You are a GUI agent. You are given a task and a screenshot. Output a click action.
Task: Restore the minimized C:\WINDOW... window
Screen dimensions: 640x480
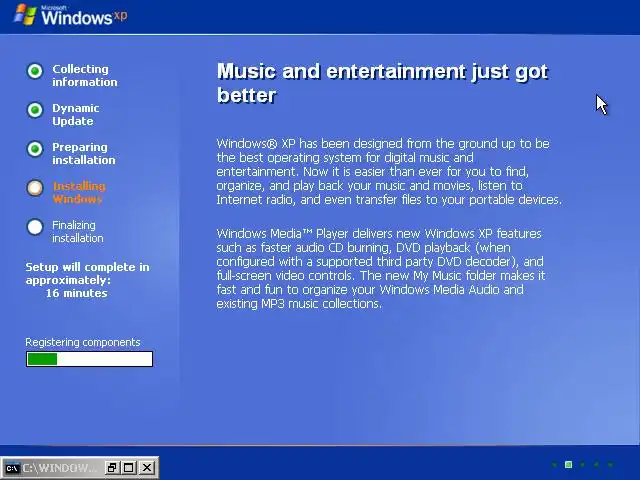click(111, 467)
